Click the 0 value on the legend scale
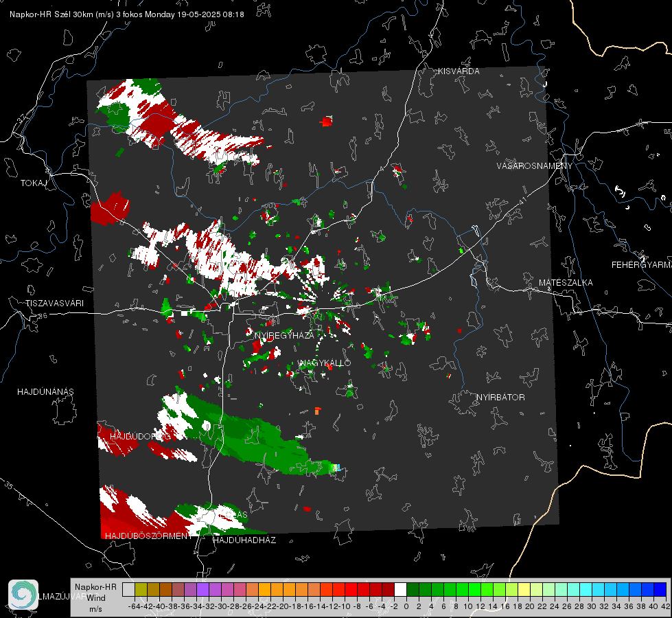Image resolution: width=672 pixels, height=618 pixels. (406, 606)
